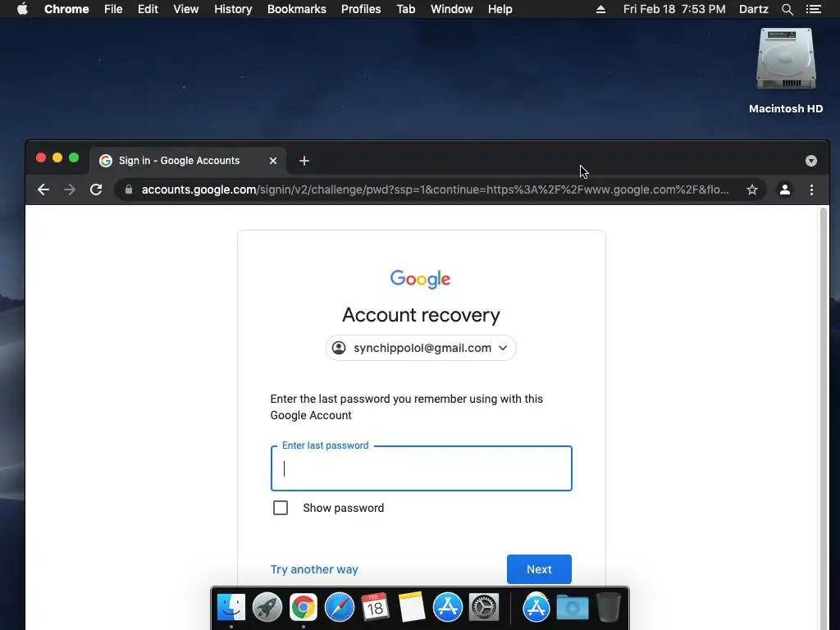840x630 pixels.
Task: Open Notes from the Dock
Action: point(412,608)
